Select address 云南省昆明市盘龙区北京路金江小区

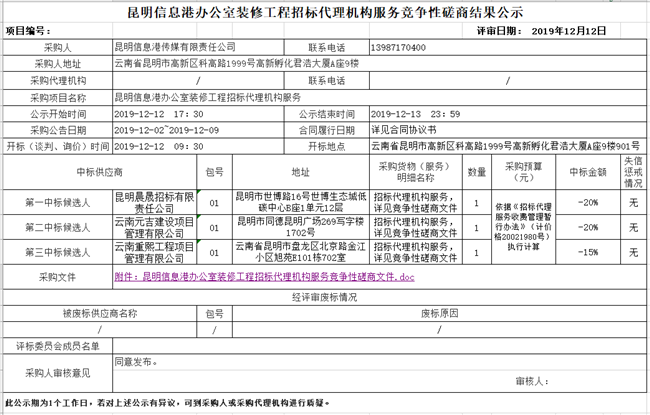(x=301, y=252)
